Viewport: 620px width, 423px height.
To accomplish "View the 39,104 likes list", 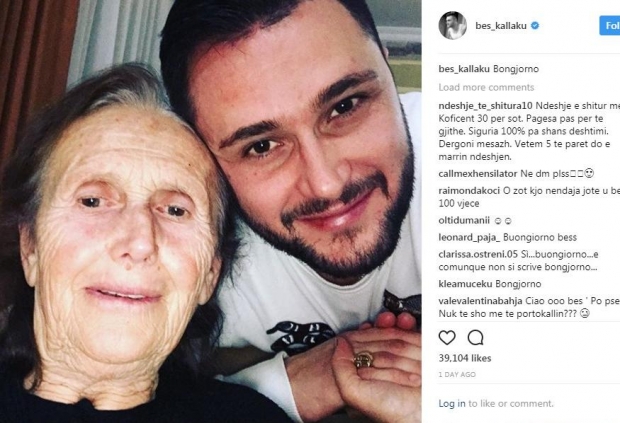I will 465,358.
